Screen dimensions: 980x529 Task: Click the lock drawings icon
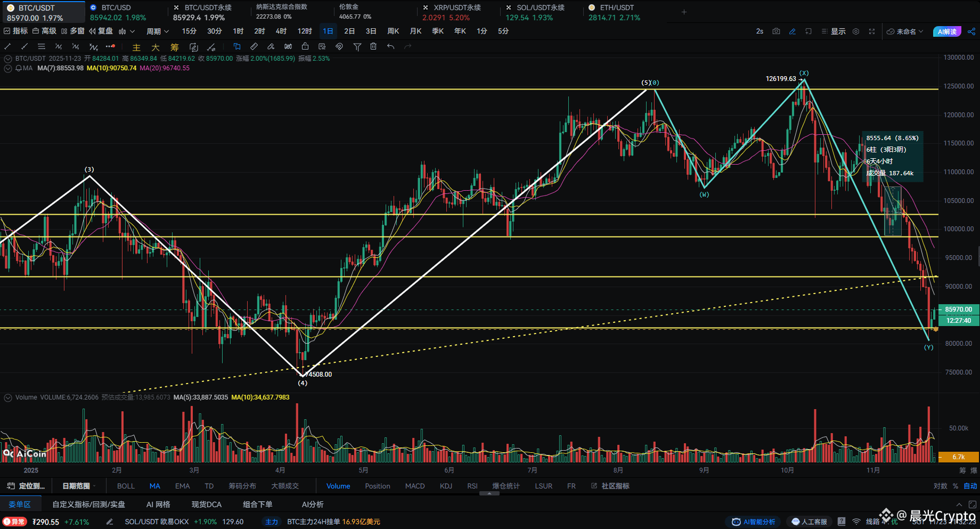[x=305, y=47]
